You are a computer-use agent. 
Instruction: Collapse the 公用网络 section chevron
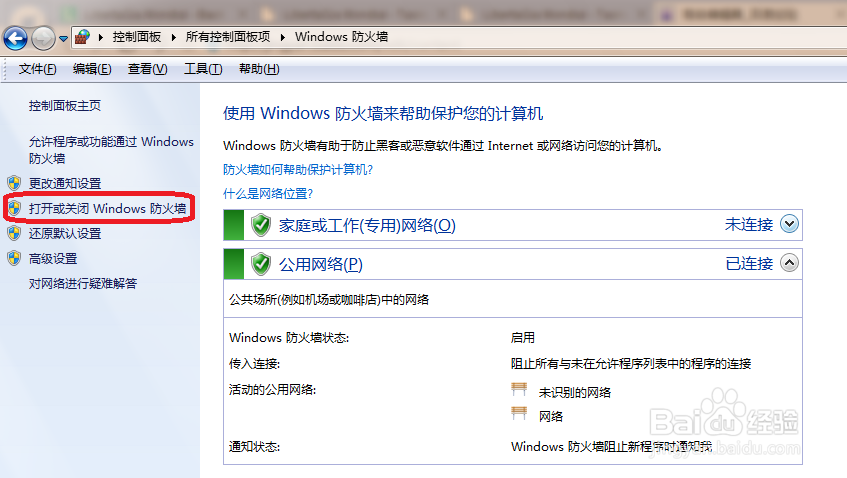pyautogui.click(x=789, y=263)
